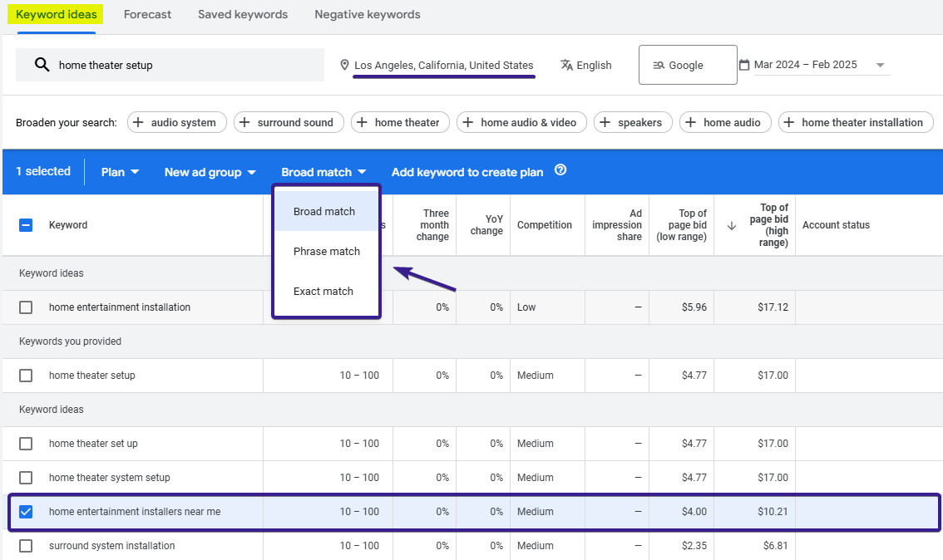
Task: Click the Los Angeles location link
Action: 444,65
